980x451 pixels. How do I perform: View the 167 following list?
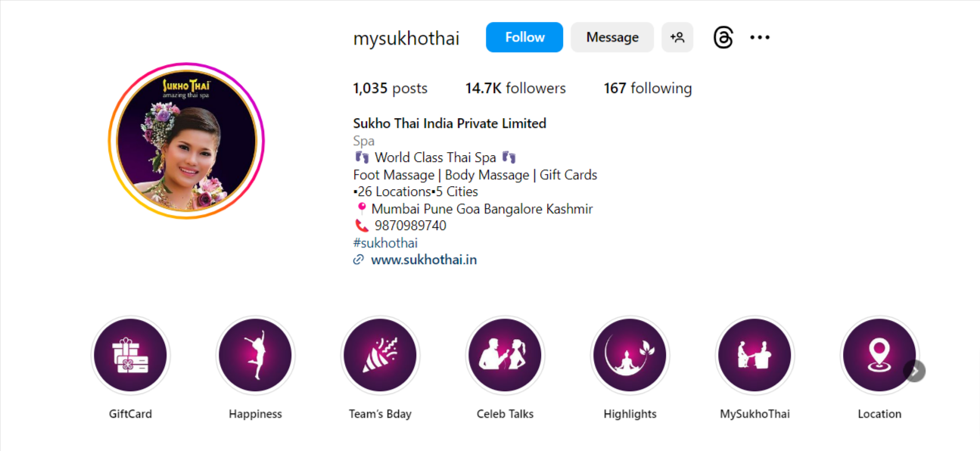(x=648, y=89)
